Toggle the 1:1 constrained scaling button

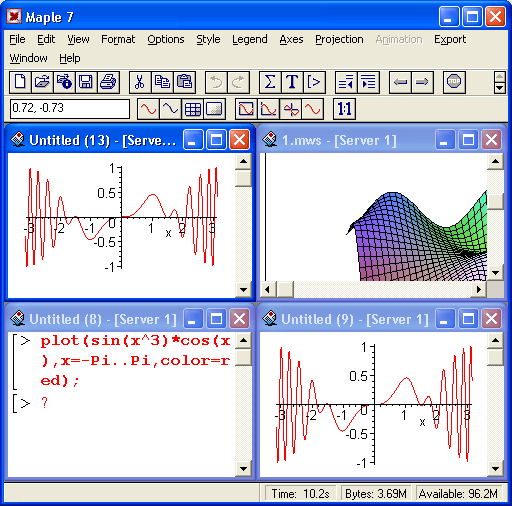click(x=344, y=109)
